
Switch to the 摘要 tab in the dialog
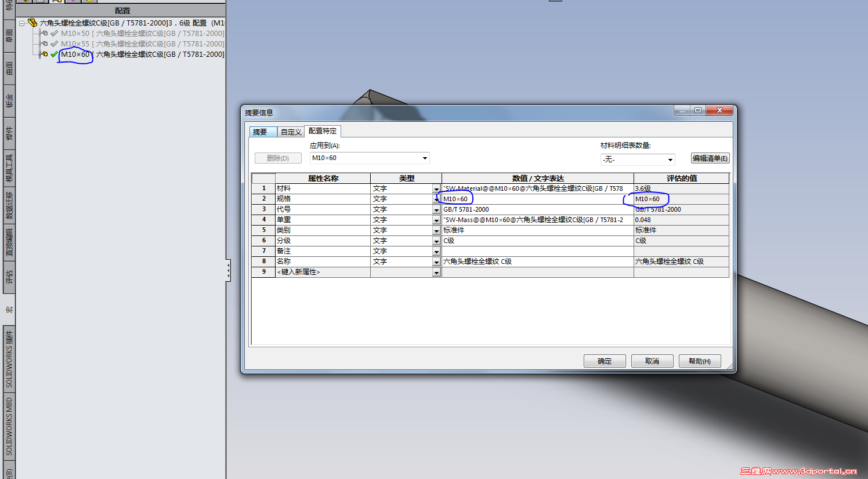263,132
